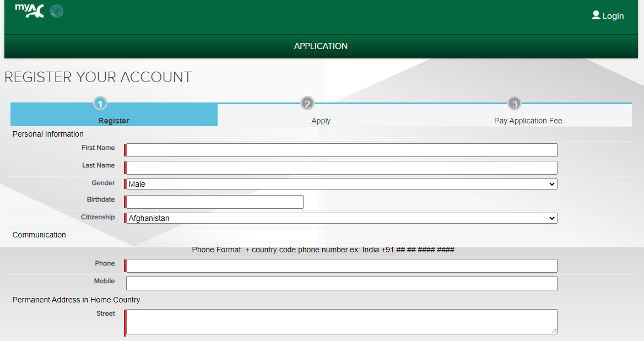
Task: Click the user silhouette icon beside Login
Action: 596,15
